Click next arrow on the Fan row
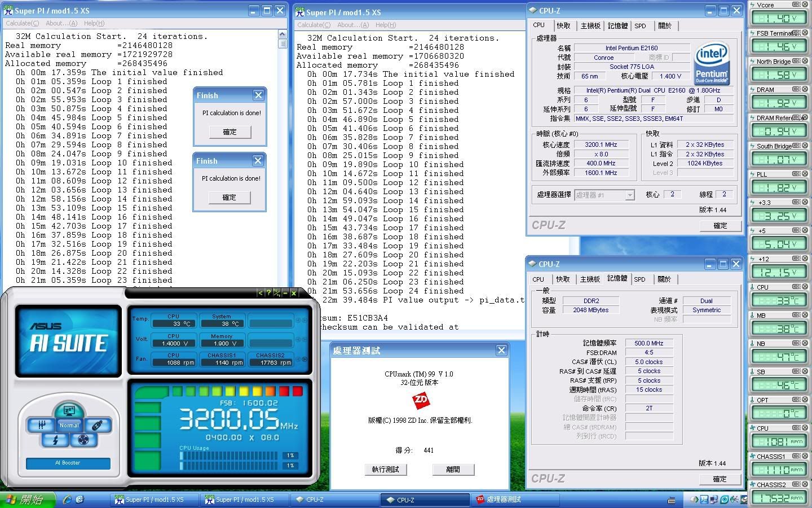Image resolution: width=812 pixels, height=508 pixels. [304, 359]
